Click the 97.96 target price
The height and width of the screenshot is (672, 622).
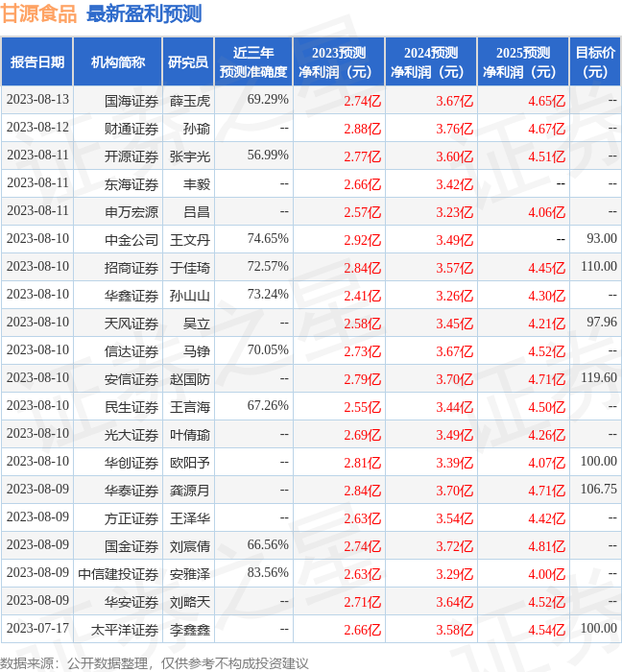click(602, 323)
